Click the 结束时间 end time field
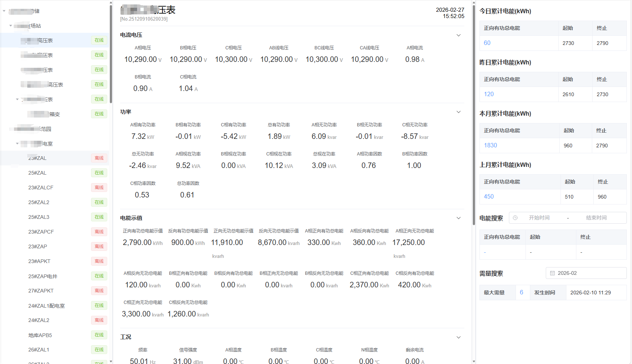 click(596, 218)
